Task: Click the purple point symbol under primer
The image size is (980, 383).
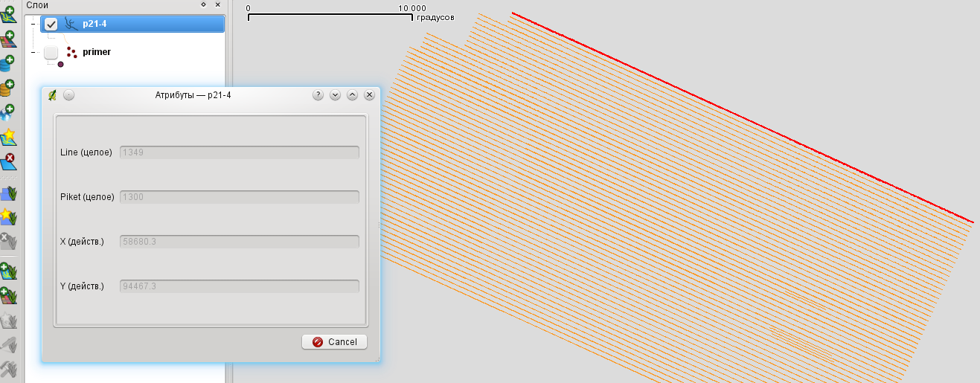Action: coord(61,65)
